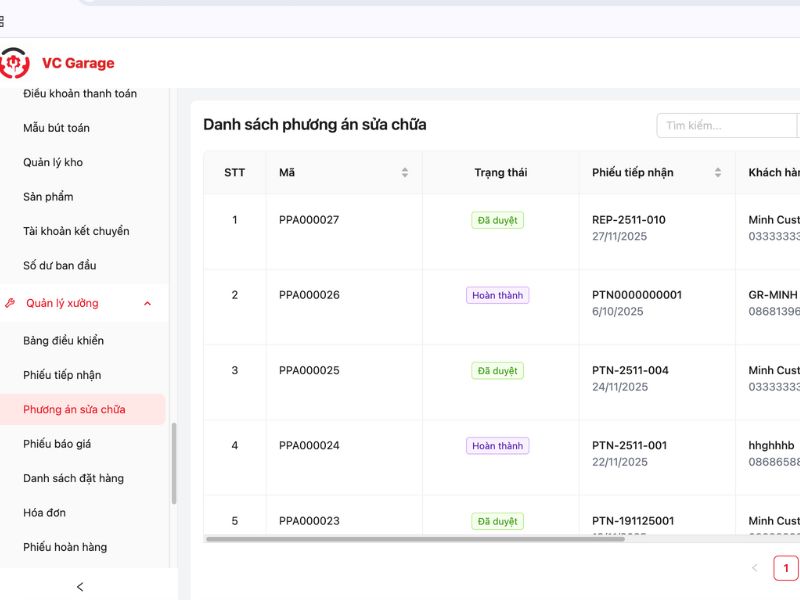Open Quản lý kho menu item
Image resolution: width=800 pixels, height=600 pixels.
pos(53,162)
